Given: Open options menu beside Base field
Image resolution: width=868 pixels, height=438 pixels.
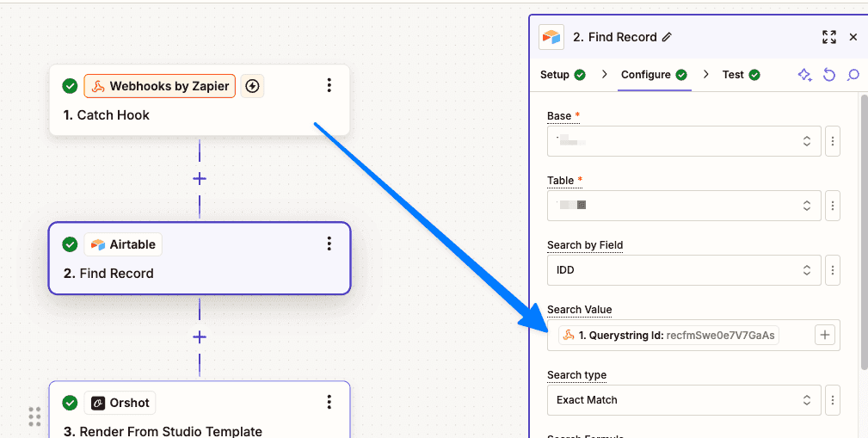Looking at the screenshot, I should pyautogui.click(x=833, y=141).
